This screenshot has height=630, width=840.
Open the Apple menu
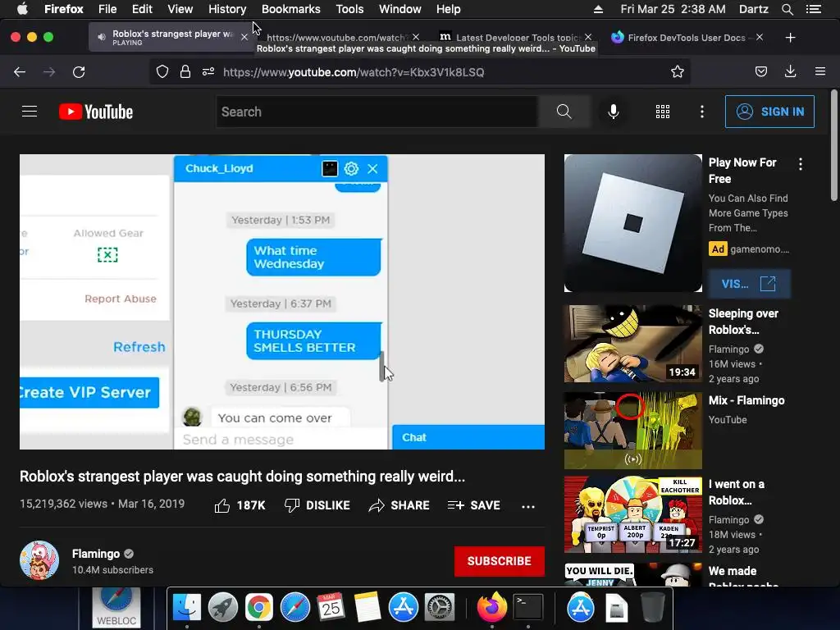click(x=22, y=9)
